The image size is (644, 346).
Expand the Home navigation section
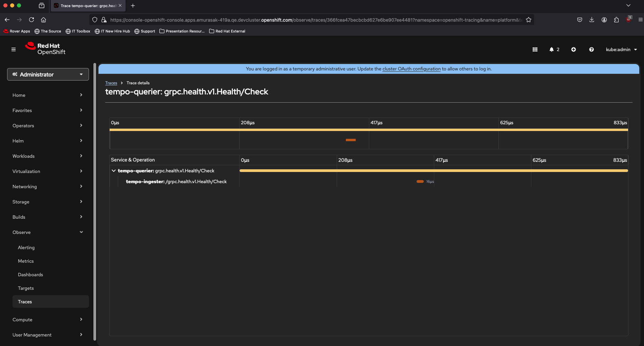[x=48, y=95]
